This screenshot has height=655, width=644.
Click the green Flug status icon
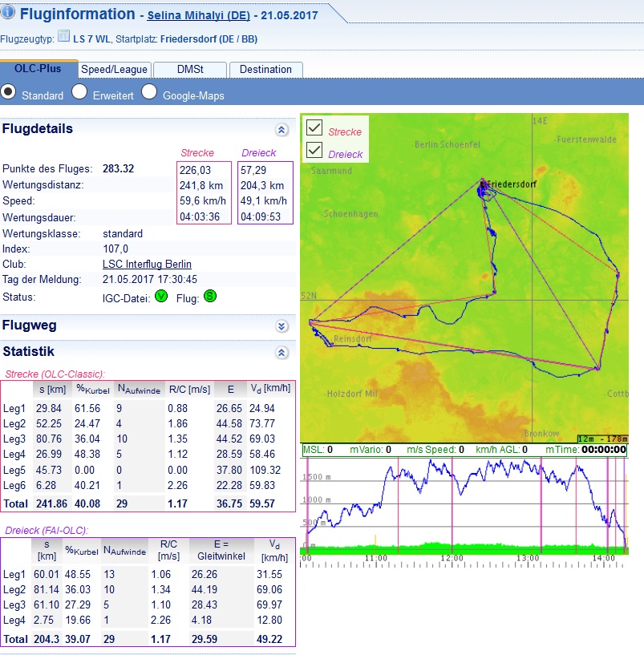(210, 297)
